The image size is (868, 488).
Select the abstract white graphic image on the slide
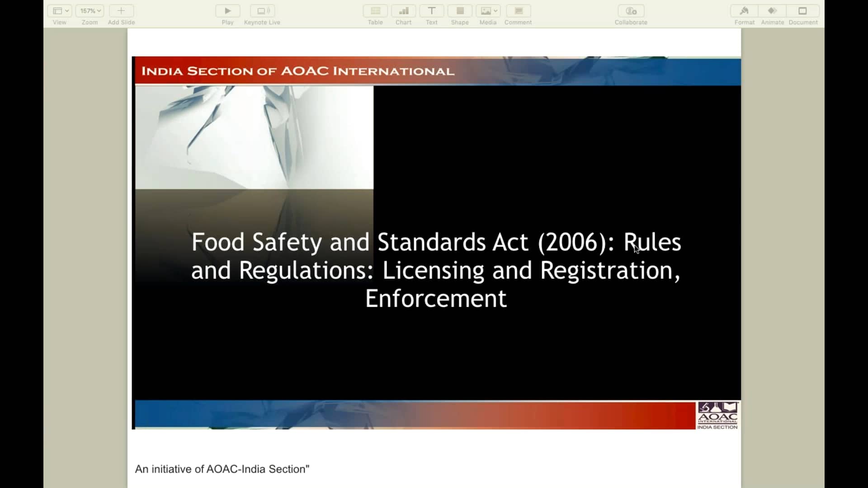point(254,137)
